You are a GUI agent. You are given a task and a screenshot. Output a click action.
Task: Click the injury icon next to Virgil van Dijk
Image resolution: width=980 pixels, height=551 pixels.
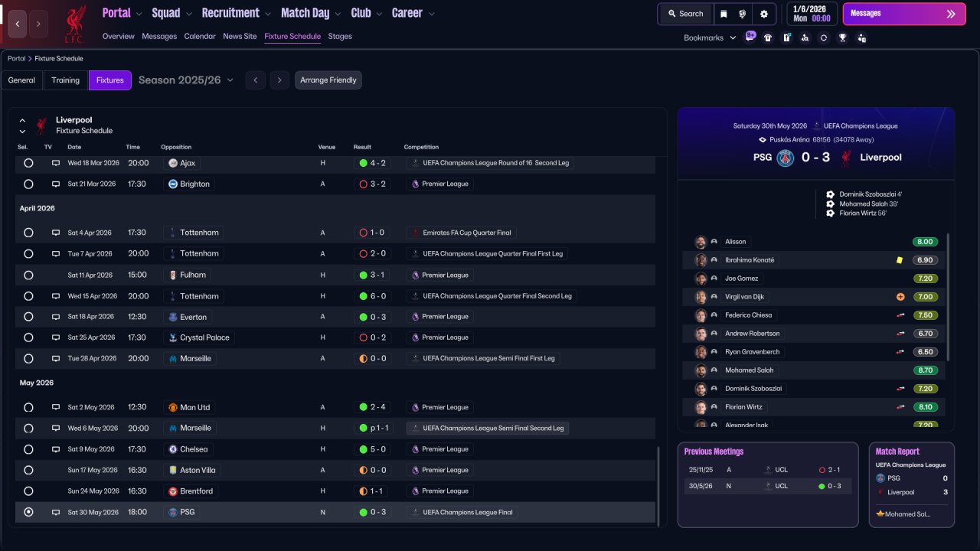click(x=900, y=297)
